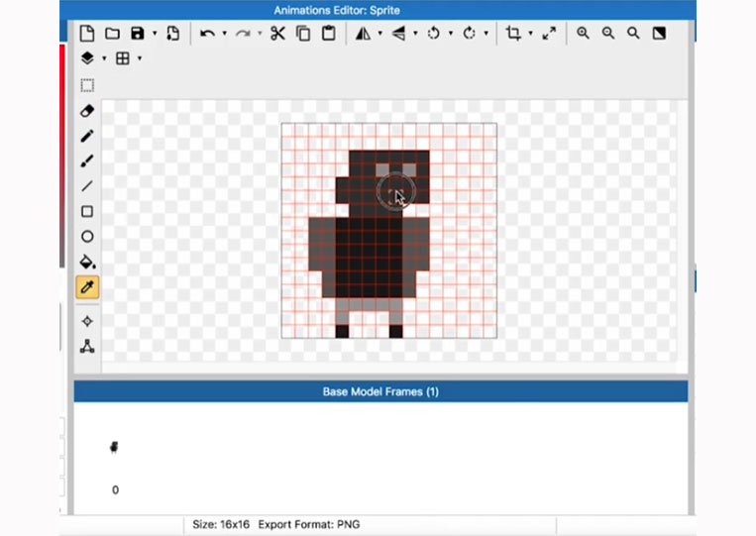Expand the crop options arrow
This screenshot has width=756, height=536.
click(530, 34)
